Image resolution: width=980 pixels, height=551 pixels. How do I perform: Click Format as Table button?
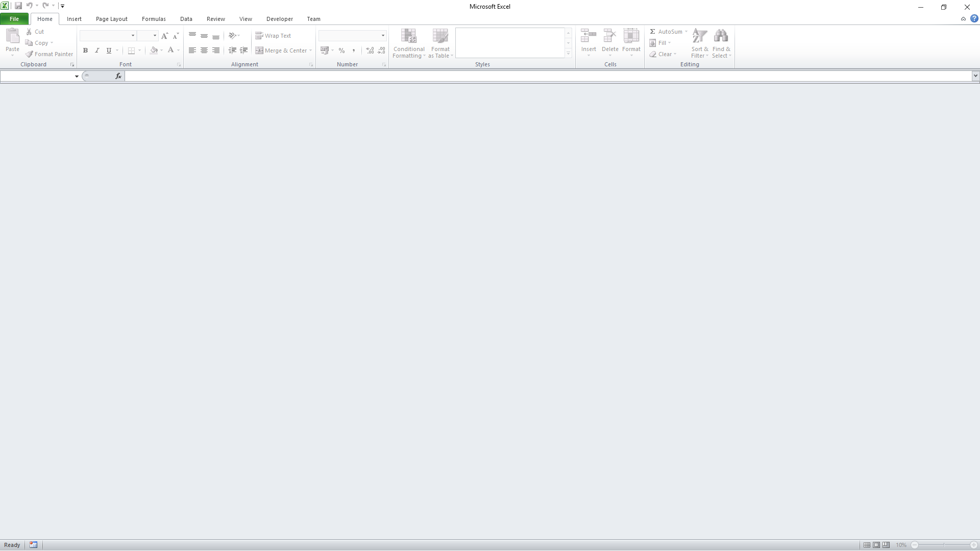pos(440,43)
